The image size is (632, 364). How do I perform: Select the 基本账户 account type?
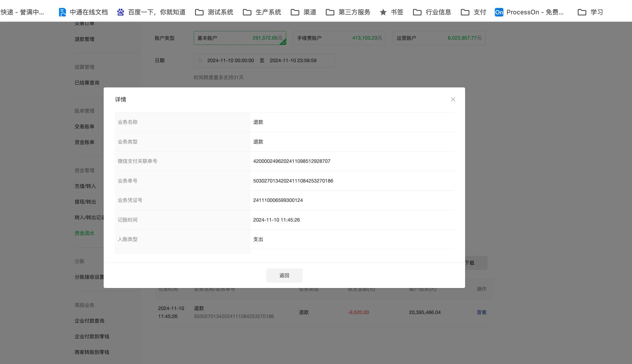click(240, 38)
